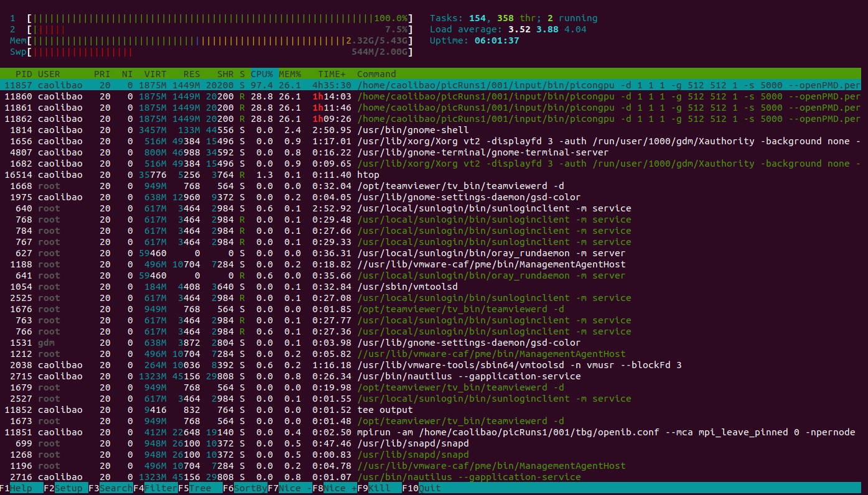Click the Uptime 06:01:37 readout
The width and height of the screenshot is (868, 495).
[x=474, y=40]
